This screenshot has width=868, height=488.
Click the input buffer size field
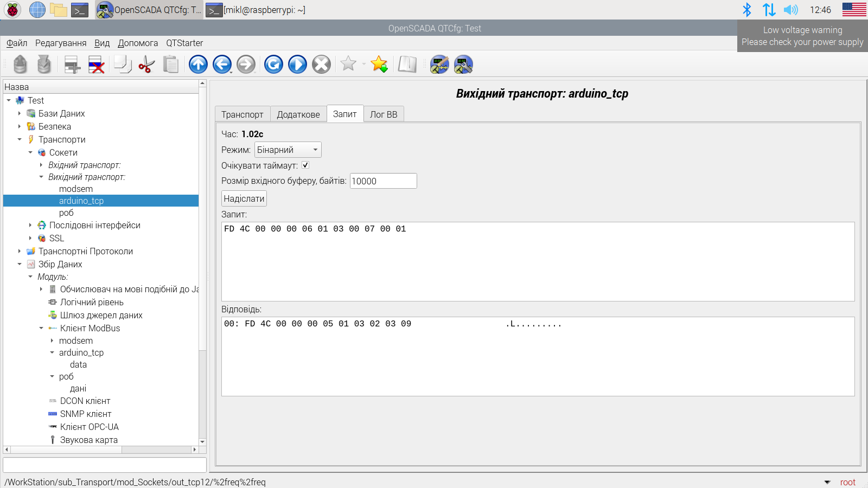point(383,181)
